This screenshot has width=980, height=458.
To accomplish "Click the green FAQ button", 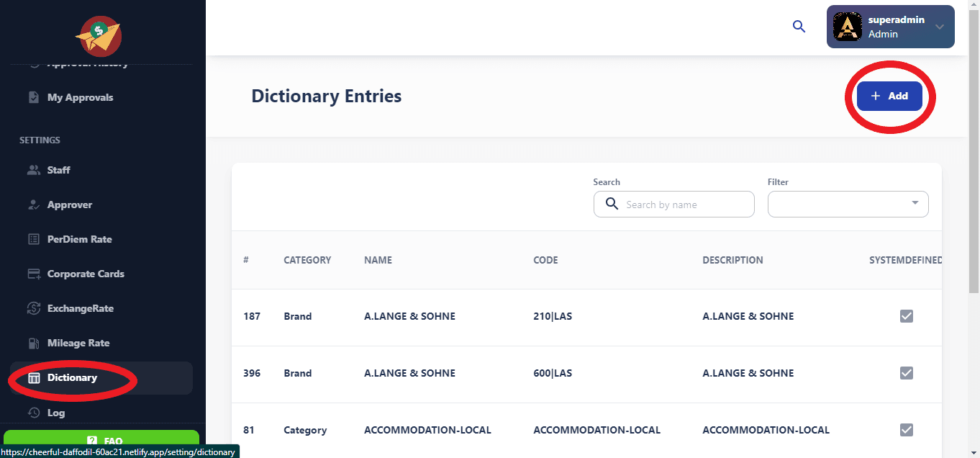I will (x=101, y=441).
